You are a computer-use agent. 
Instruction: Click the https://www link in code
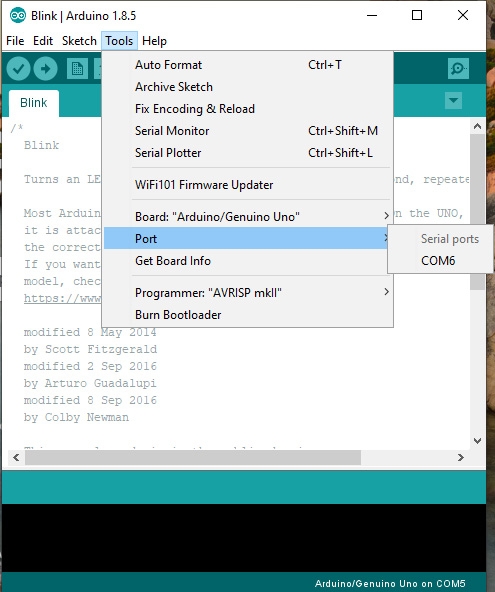(62, 298)
